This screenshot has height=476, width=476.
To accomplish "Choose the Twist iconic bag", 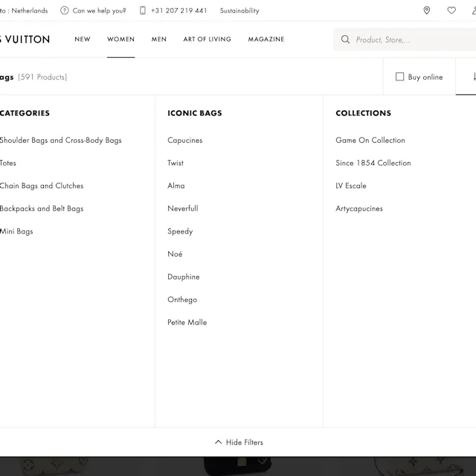I will point(176,163).
